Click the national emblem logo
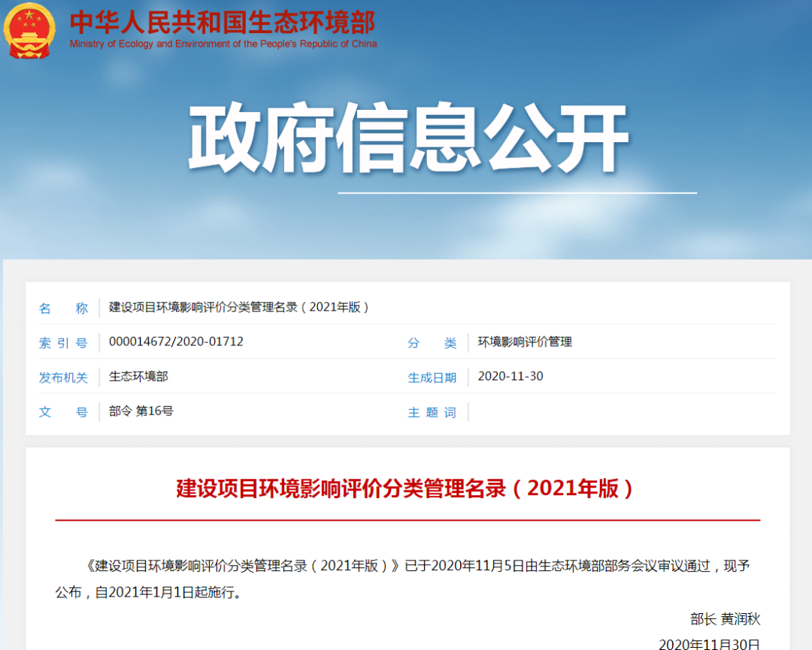812x650 pixels. coord(29,30)
